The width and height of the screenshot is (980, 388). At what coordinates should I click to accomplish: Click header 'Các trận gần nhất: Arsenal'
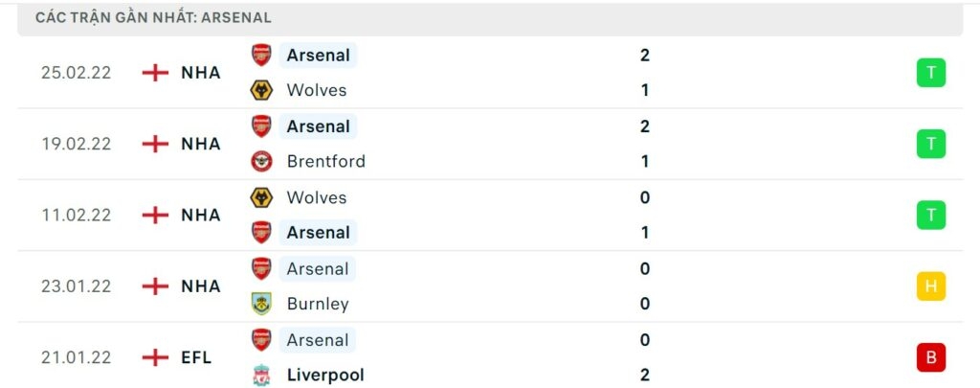tap(153, 17)
